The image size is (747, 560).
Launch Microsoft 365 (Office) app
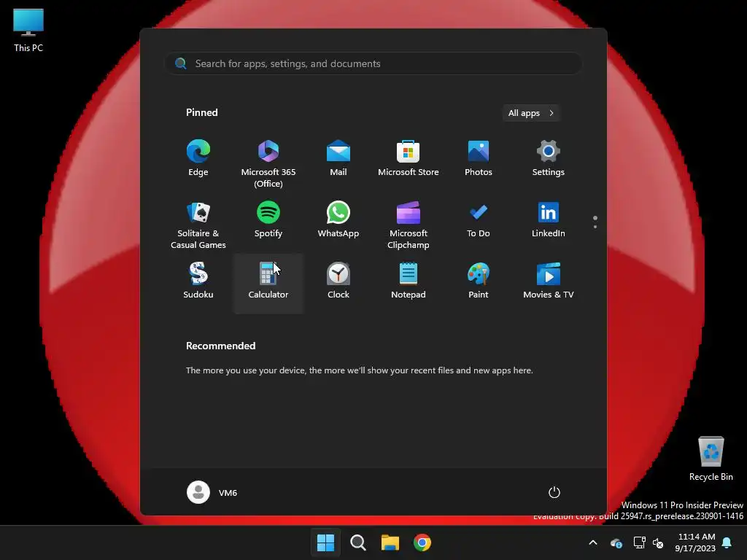pyautogui.click(x=268, y=164)
